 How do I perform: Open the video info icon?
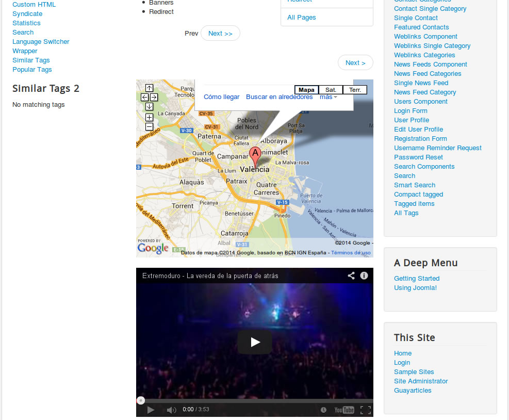tap(364, 276)
